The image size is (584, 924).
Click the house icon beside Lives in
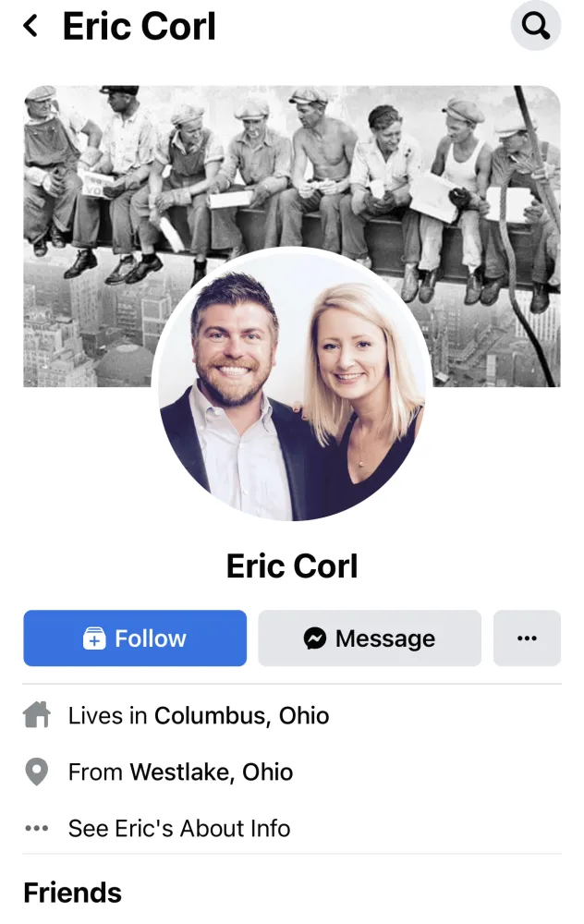[x=37, y=715]
